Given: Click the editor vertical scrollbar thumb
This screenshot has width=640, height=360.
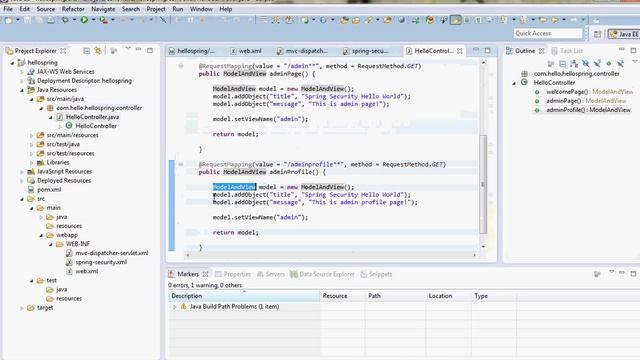Looking at the screenshot, I should 483,184.
